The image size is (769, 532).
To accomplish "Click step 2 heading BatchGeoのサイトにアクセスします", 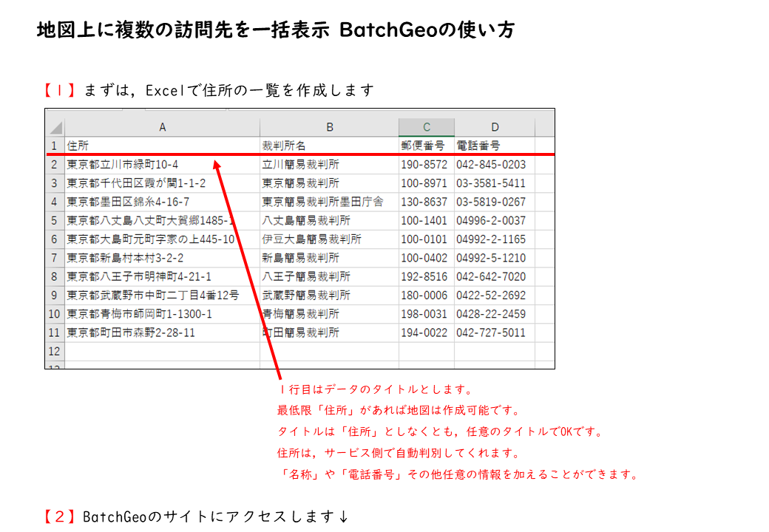I will [196, 516].
